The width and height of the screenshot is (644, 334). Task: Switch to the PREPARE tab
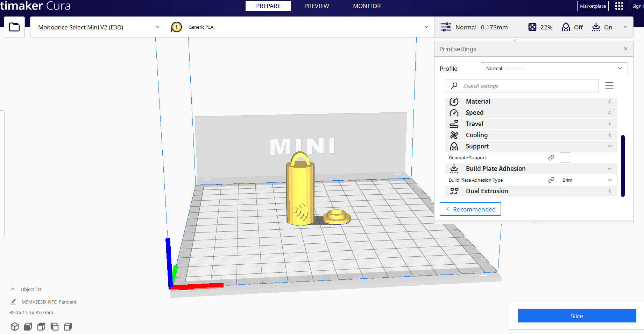coord(268,6)
